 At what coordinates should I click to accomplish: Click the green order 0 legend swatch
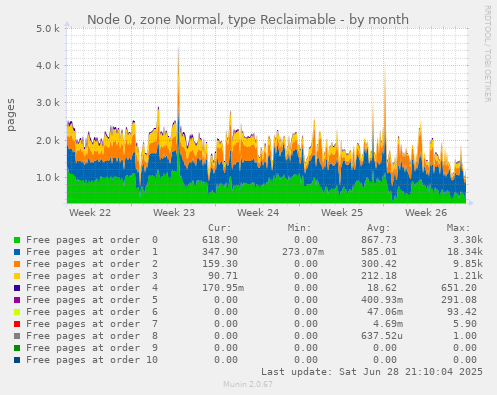coord(17,240)
